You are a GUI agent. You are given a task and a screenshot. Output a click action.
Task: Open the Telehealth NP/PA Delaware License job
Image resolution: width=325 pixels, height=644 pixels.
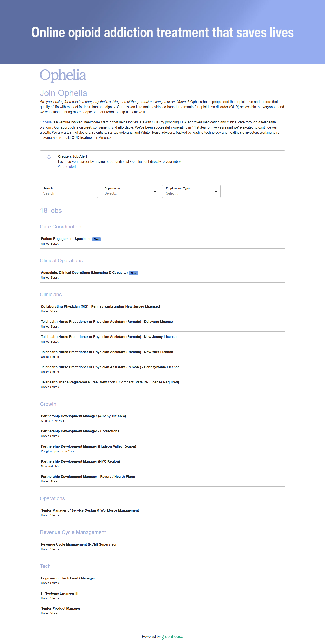pos(162,324)
